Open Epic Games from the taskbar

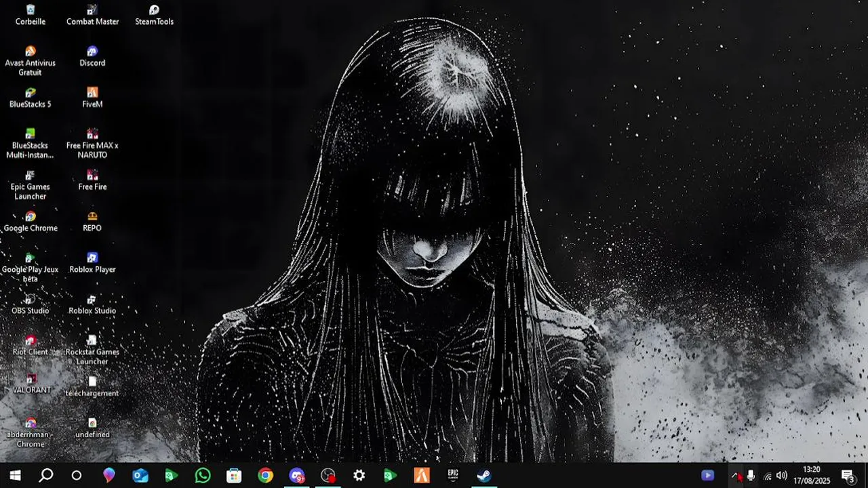[x=453, y=475]
